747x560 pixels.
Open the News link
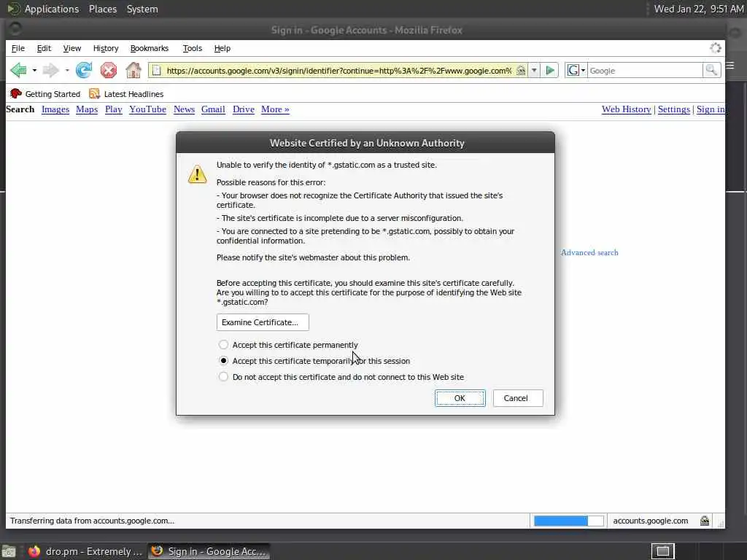(x=184, y=109)
